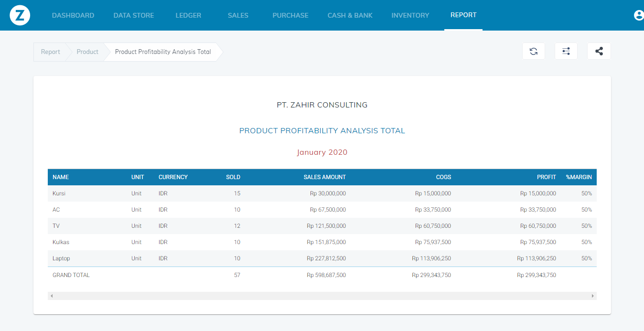This screenshot has width=644, height=331.
Task: Open Cash & Bank menu
Action: pos(350,15)
